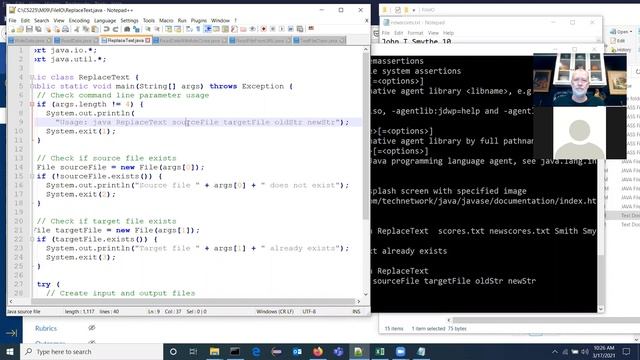Click the Print icon in Notepad++ toolbar
640x360 pixels.
tap(65, 29)
